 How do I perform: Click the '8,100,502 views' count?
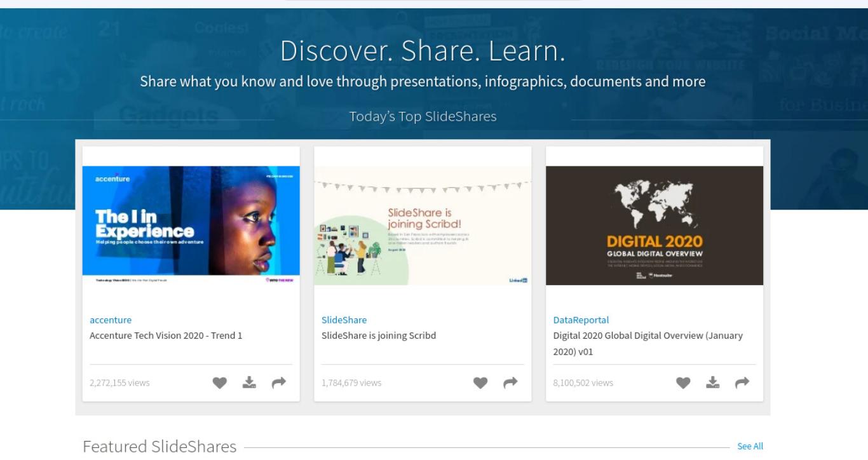583,382
